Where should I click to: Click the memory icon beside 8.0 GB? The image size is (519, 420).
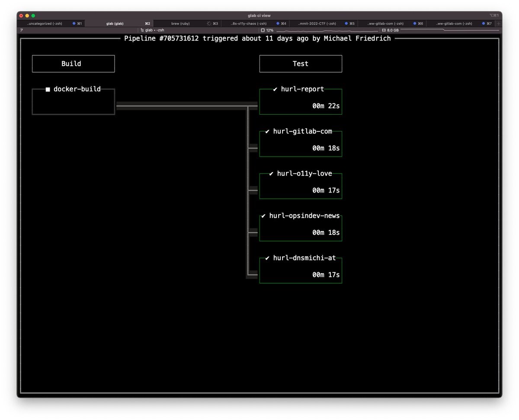(x=384, y=30)
